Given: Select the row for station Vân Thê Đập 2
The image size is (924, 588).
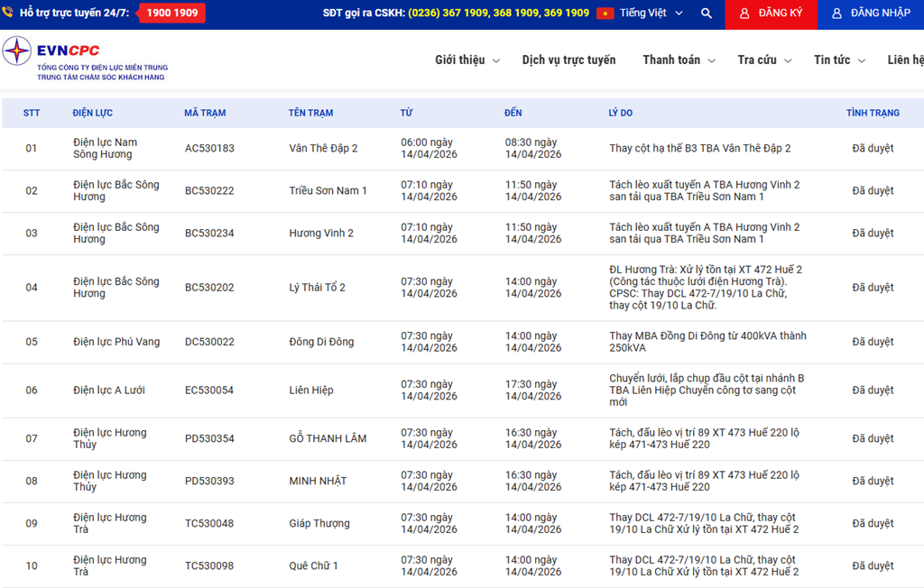Looking at the screenshot, I should click(323, 149).
